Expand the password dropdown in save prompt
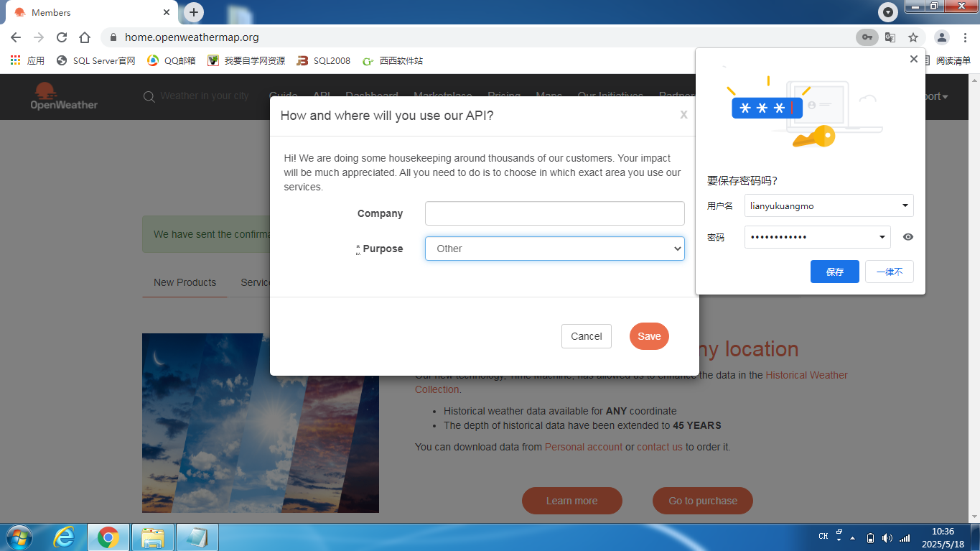The height and width of the screenshot is (551, 980). pos(882,237)
